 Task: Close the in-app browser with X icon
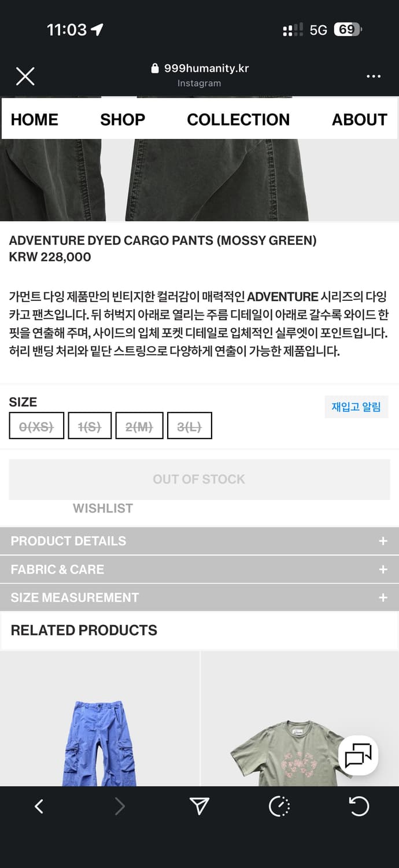tap(25, 76)
